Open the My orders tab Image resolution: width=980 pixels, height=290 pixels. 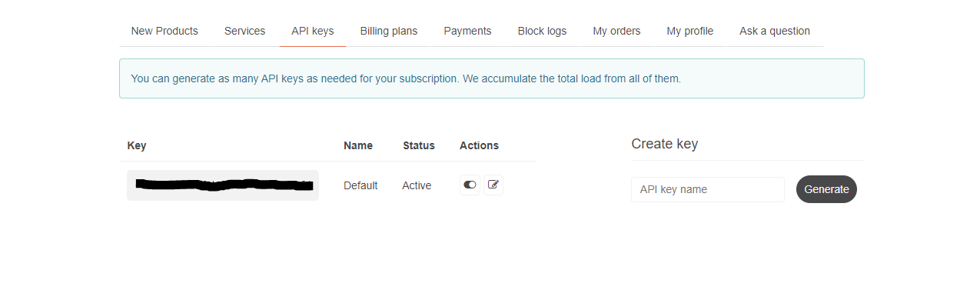616,31
